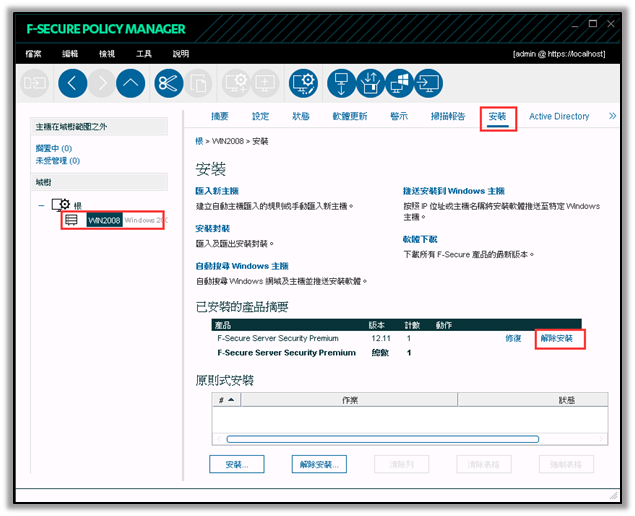Open the 安裝封裝 link
The width and height of the screenshot is (635, 516).
[x=212, y=228]
